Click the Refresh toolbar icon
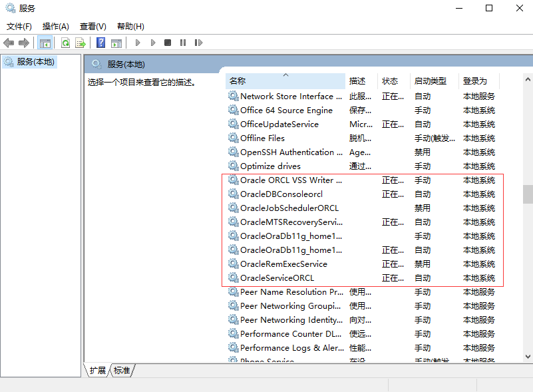Screen dimensions: 533x392 [65, 43]
